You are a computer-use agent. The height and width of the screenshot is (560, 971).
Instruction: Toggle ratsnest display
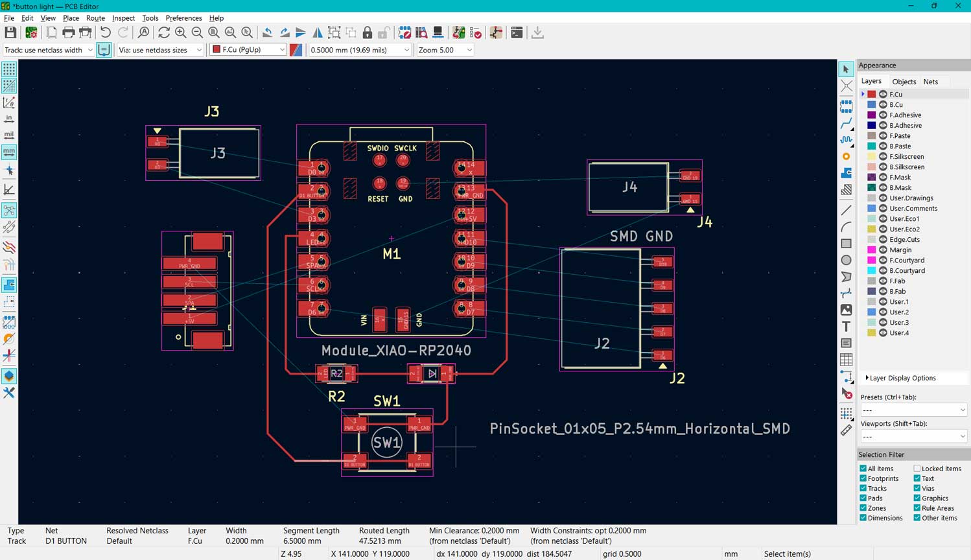tap(9, 210)
